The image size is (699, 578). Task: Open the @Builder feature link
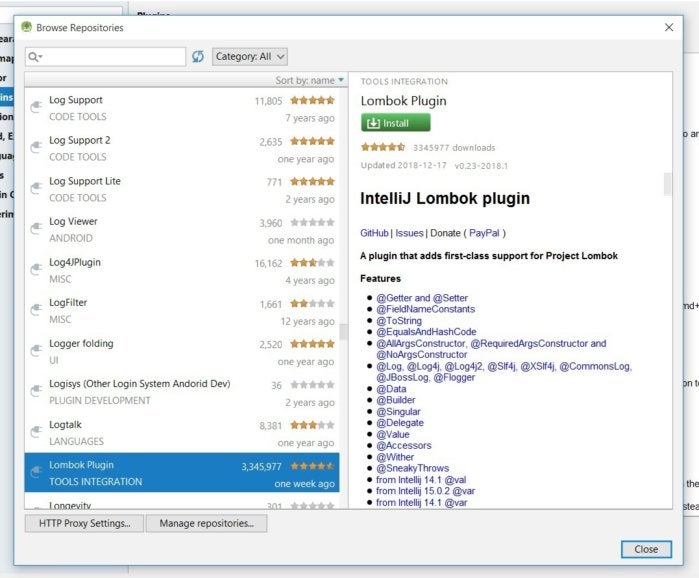click(x=395, y=400)
